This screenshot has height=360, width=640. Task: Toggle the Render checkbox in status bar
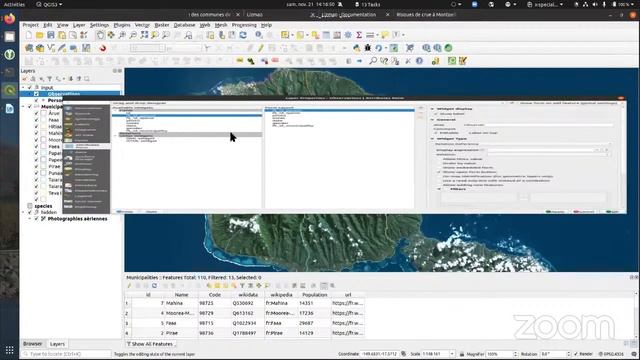pyautogui.click(x=576, y=354)
